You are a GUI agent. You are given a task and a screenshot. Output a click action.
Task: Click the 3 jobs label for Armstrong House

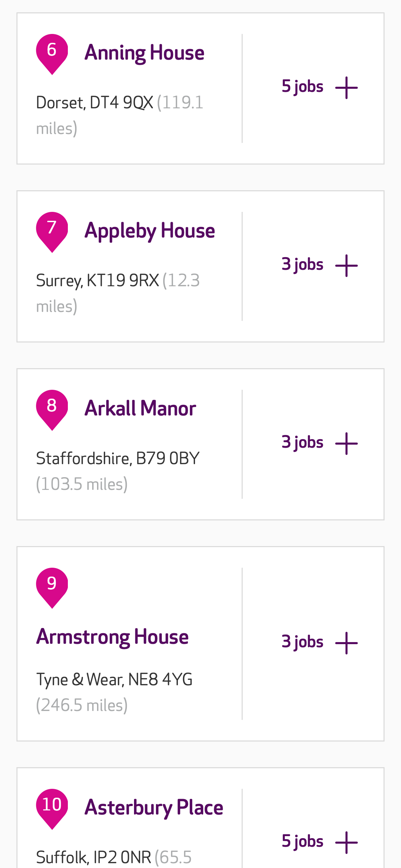click(x=302, y=642)
